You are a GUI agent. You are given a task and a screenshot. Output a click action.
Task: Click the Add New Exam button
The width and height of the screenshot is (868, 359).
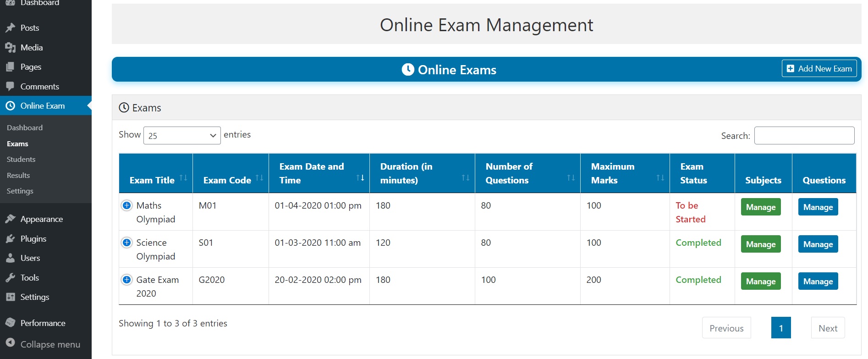(819, 69)
